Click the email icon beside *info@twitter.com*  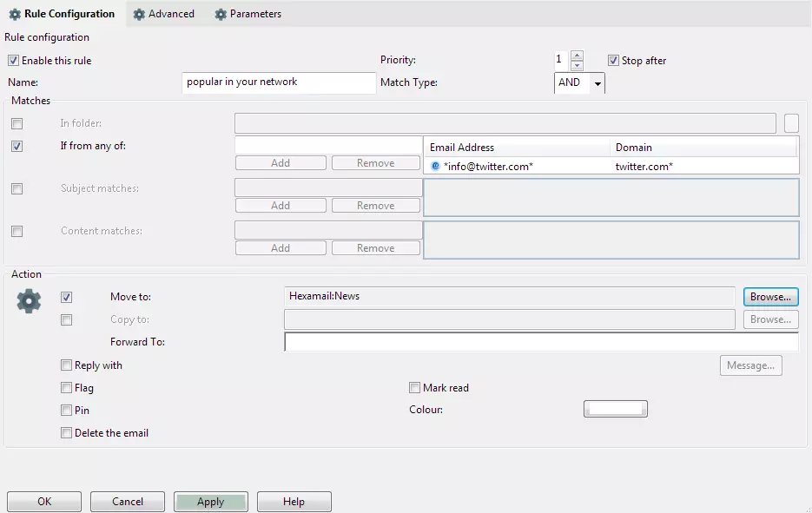coord(436,166)
